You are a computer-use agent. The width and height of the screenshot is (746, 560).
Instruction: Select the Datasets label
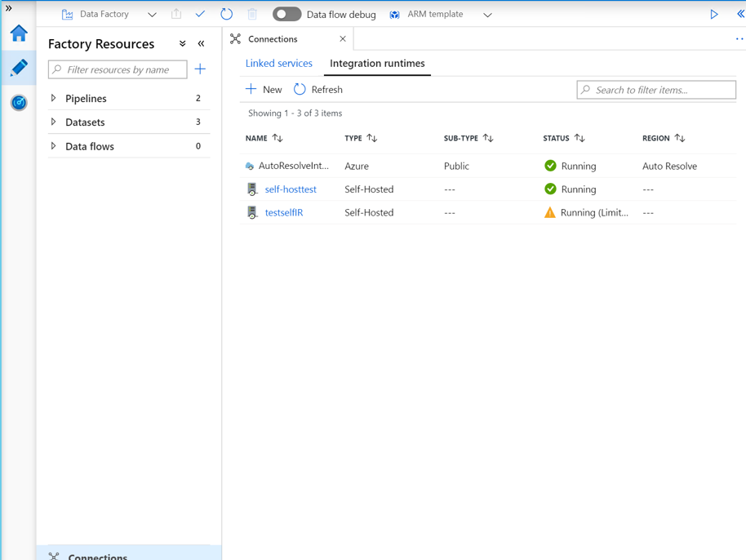pos(85,122)
